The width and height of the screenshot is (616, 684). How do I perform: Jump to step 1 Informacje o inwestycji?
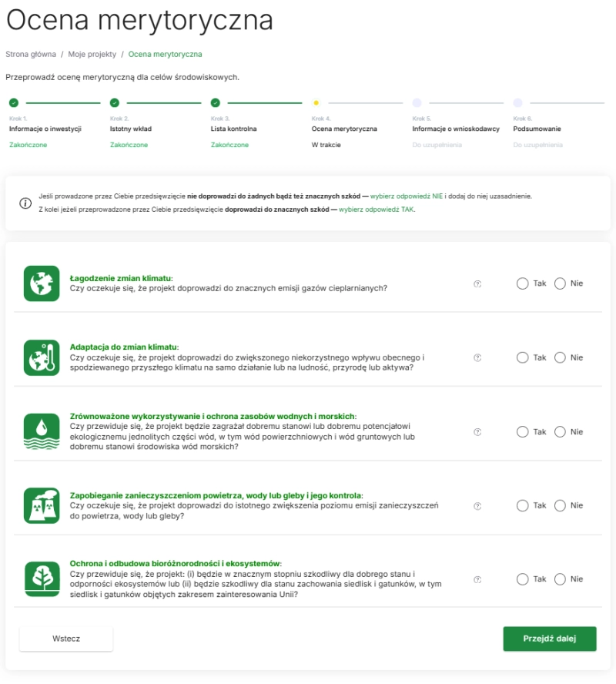[x=45, y=129]
